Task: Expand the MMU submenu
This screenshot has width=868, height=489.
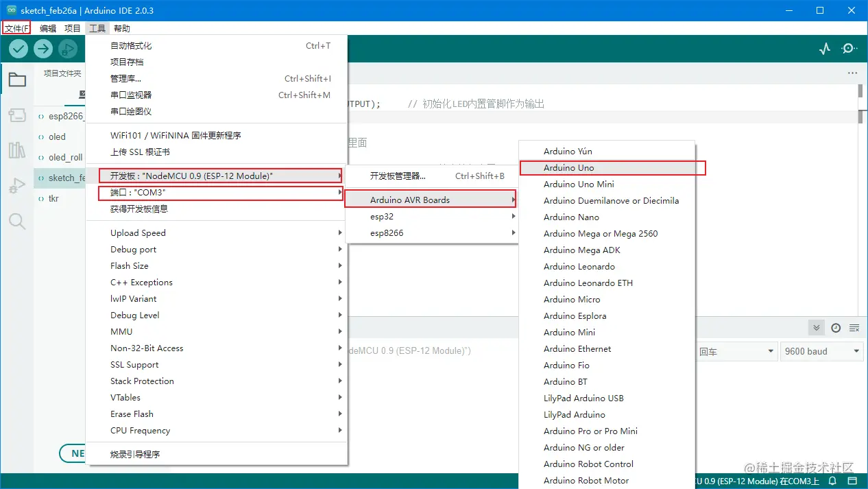Action: [x=217, y=332]
